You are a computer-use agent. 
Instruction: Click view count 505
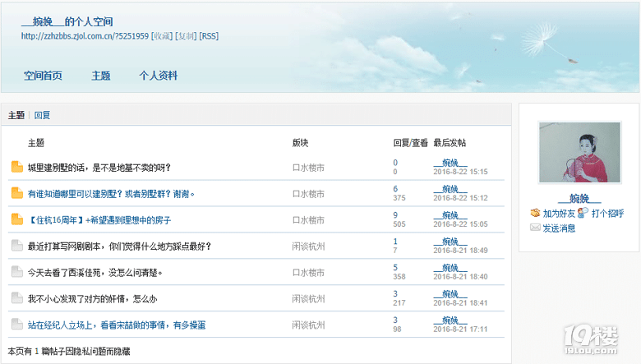pos(399,223)
